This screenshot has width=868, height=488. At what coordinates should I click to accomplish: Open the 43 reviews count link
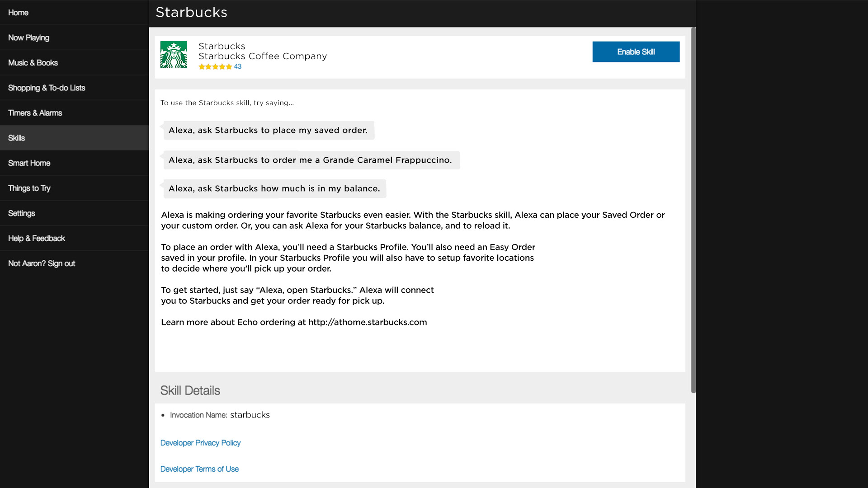click(x=238, y=66)
